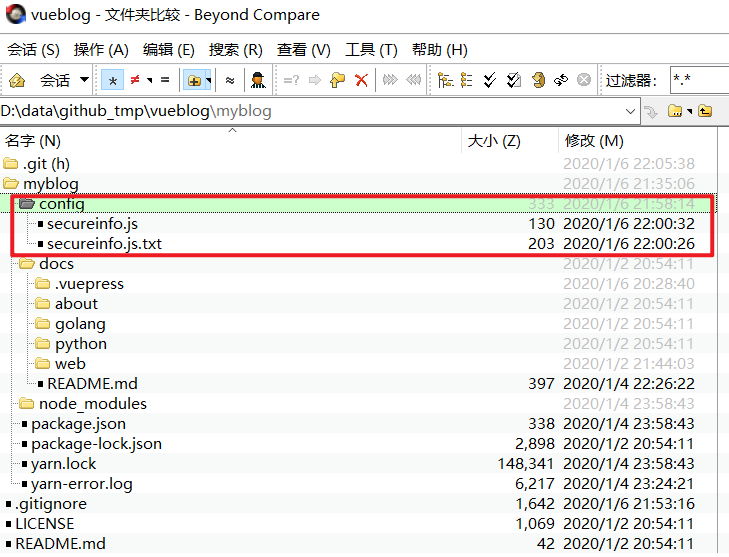Open the folder structure options arrow
The height and width of the screenshot is (557, 729).
click(x=208, y=80)
